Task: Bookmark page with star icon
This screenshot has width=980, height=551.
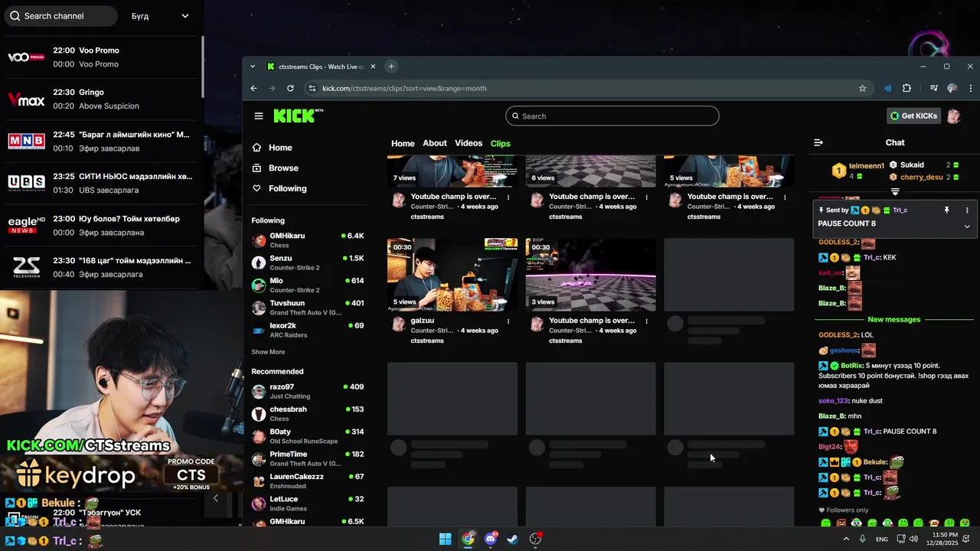Action: 862,88
